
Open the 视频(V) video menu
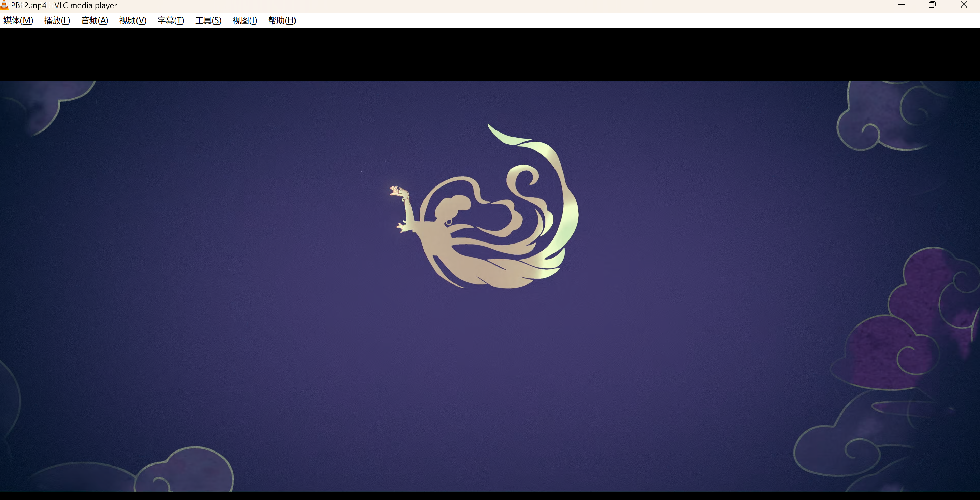pyautogui.click(x=133, y=20)
